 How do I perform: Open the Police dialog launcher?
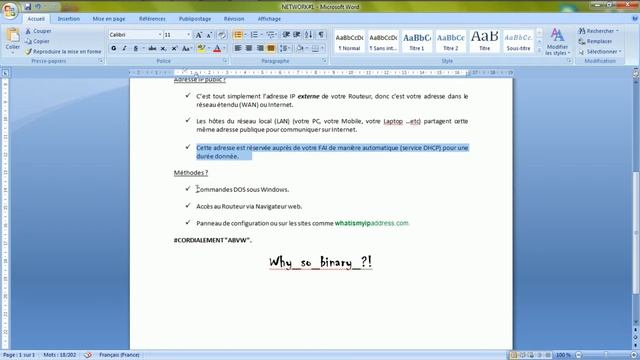click(x=225, y=61)
